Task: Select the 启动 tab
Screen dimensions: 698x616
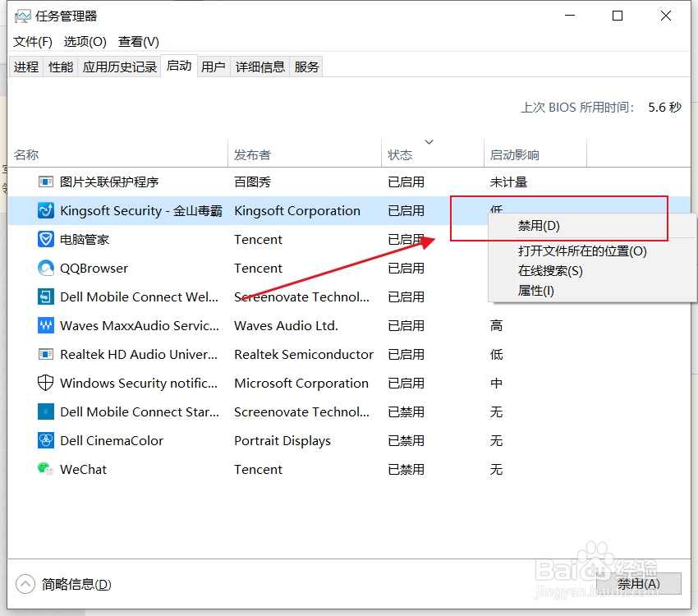Action: tap(179, 66)
